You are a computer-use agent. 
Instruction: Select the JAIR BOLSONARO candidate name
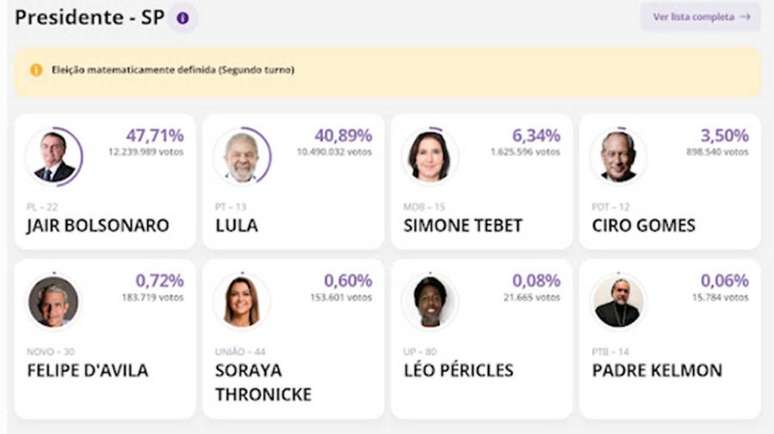pyautogui.click(x=98, y=226)
